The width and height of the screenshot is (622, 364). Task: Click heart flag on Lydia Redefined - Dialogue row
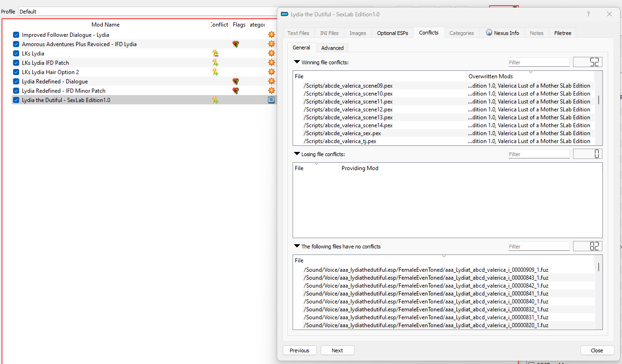click(x=236, y=82)
